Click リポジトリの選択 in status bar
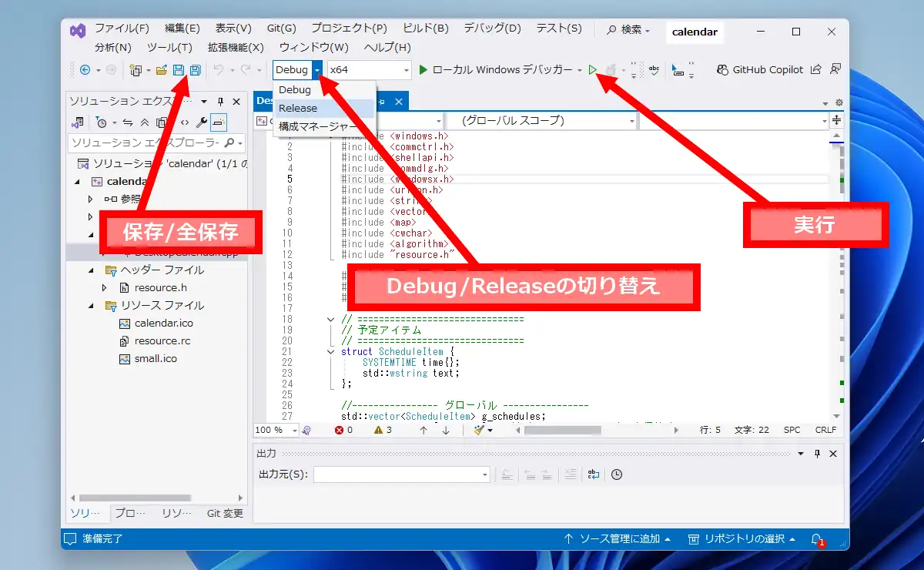924x570 pixels. 742,539
